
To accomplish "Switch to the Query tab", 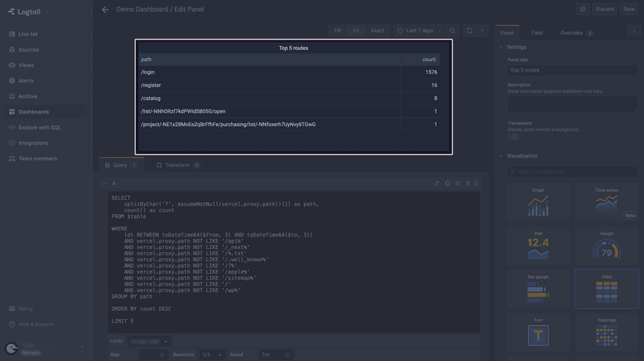I will click(121, 166).
